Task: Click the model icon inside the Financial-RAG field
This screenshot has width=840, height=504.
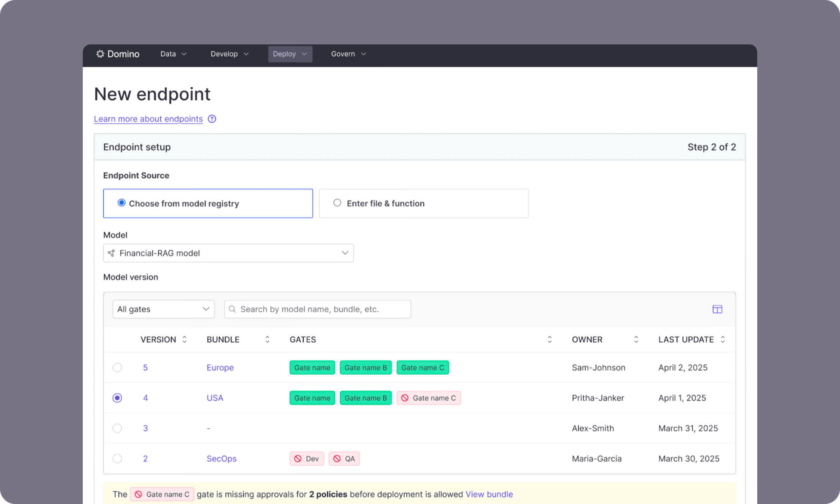Action: pyautogui.click(x=112, y=253)
